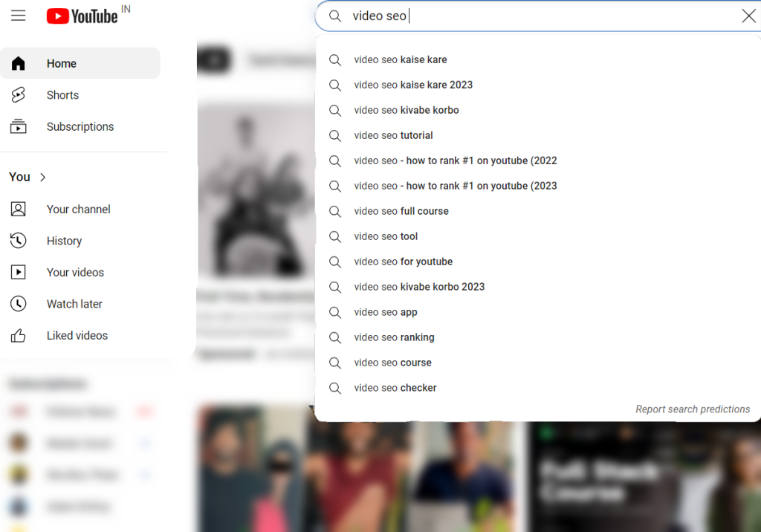Open the hamburger navigation menu
The width and height of the screenshot is (761, 532).
(19, 15)
